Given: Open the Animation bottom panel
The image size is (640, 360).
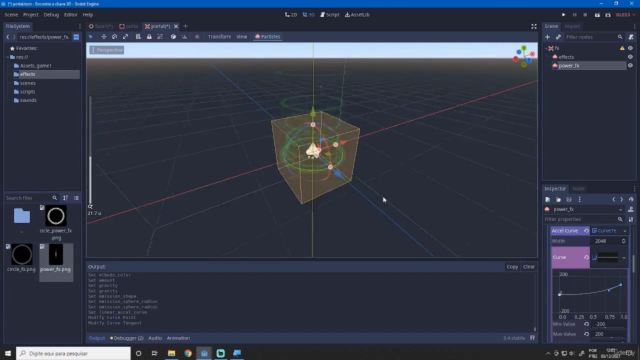Looking at the screenshot, I should (x=178, y=338).
